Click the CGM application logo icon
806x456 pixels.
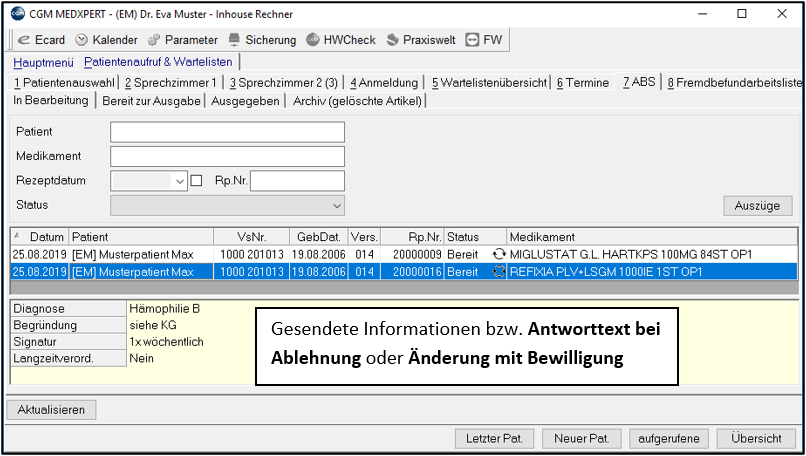(x=17, y=14)
